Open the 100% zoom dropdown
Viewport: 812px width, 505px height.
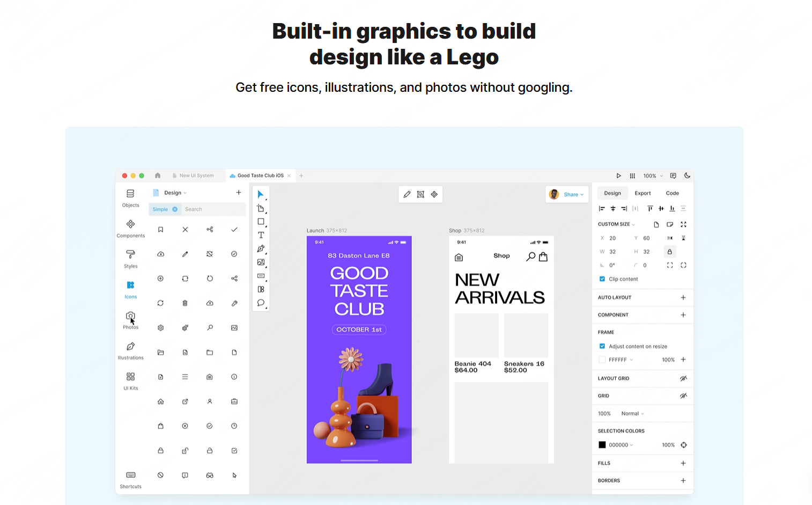click(x=653, y=176)
